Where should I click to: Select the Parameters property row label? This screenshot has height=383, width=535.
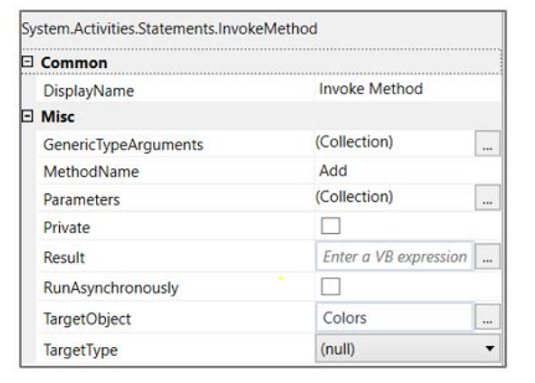pos(82,200)
